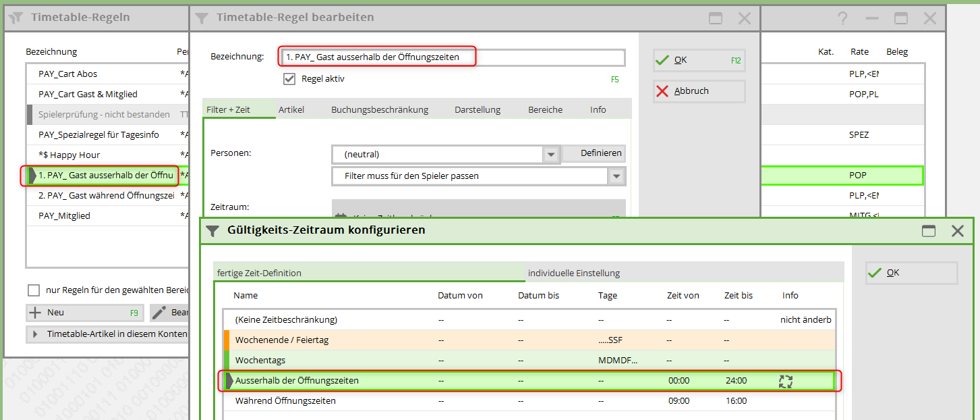Click the plus icon for Neu

[x=35, y=313]
